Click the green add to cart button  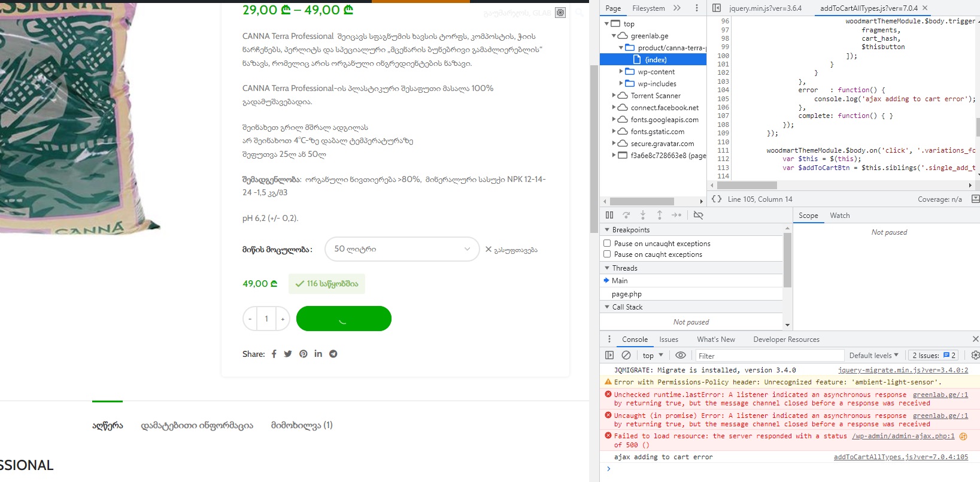[x=344, y=319]
